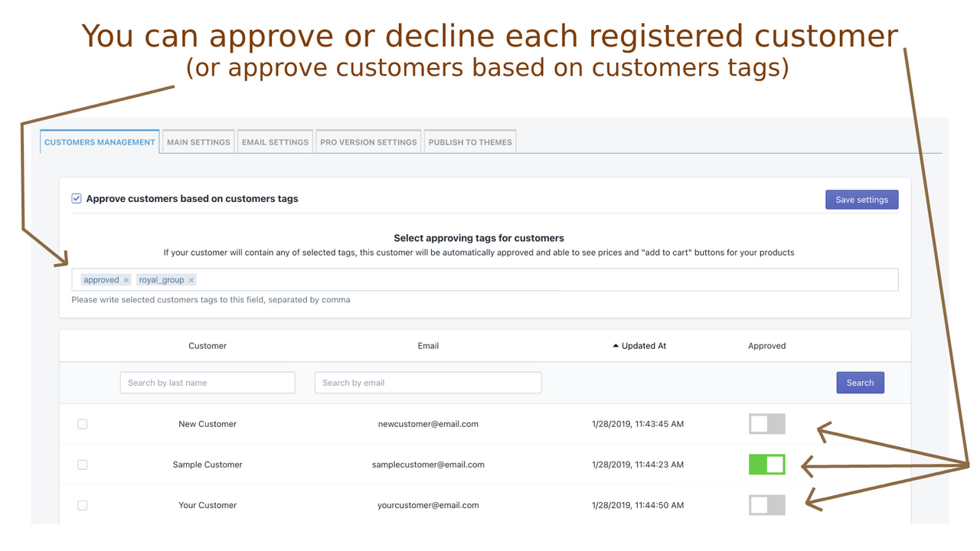Select the checkbox for Your Customer row

(82, 504)
